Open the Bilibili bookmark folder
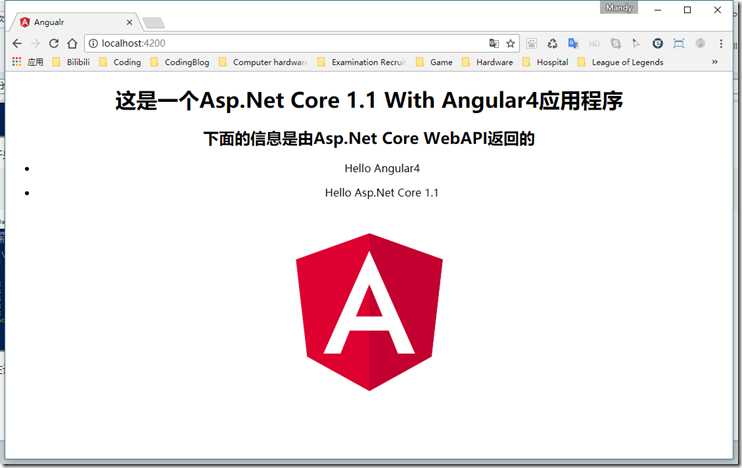Viewport: 742px width, 468px height. coord(71,62)
